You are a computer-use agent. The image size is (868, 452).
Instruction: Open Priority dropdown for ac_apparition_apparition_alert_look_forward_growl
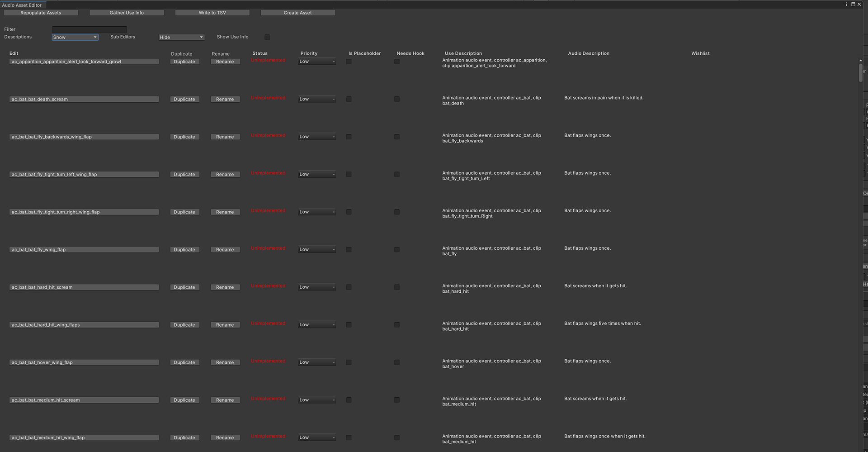coord(317,62)
